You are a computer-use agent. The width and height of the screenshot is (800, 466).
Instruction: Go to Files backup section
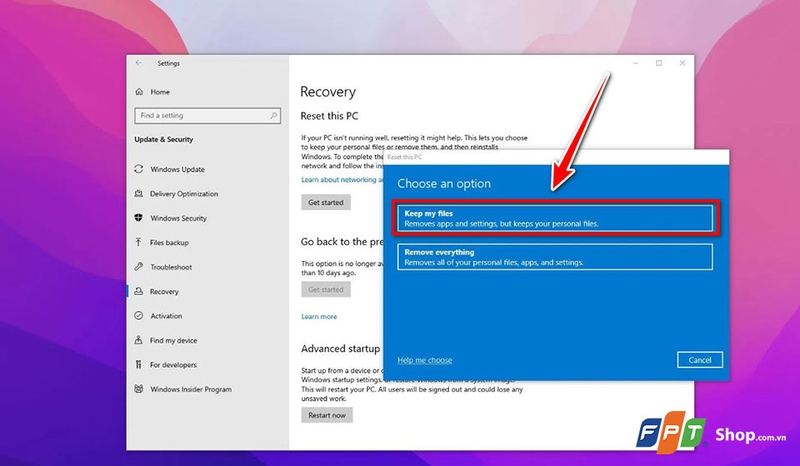(x=169, y=242)
